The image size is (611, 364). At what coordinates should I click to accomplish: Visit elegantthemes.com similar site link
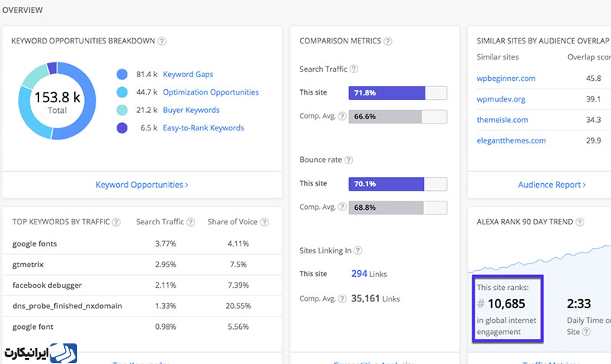click(x=511, y=140)
